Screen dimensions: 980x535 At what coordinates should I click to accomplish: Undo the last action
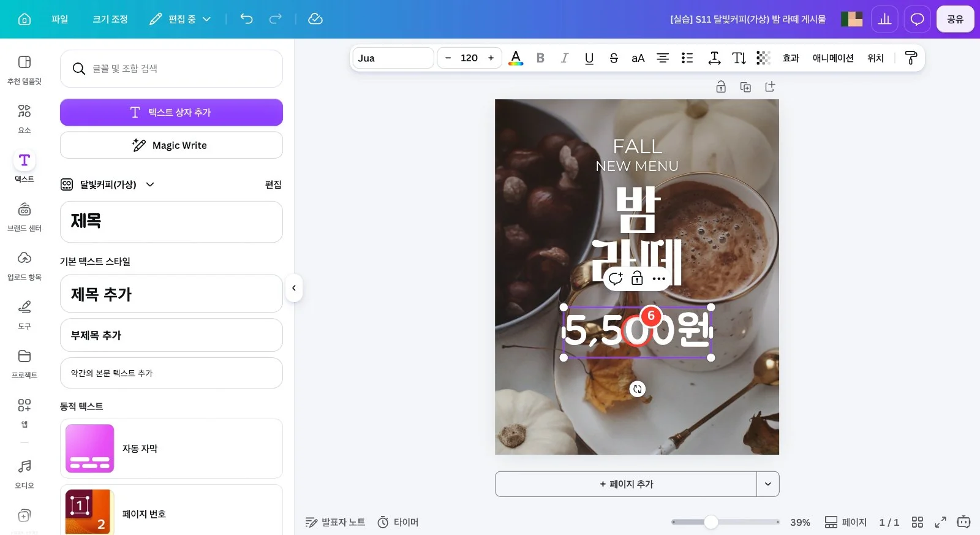point(246,19)
